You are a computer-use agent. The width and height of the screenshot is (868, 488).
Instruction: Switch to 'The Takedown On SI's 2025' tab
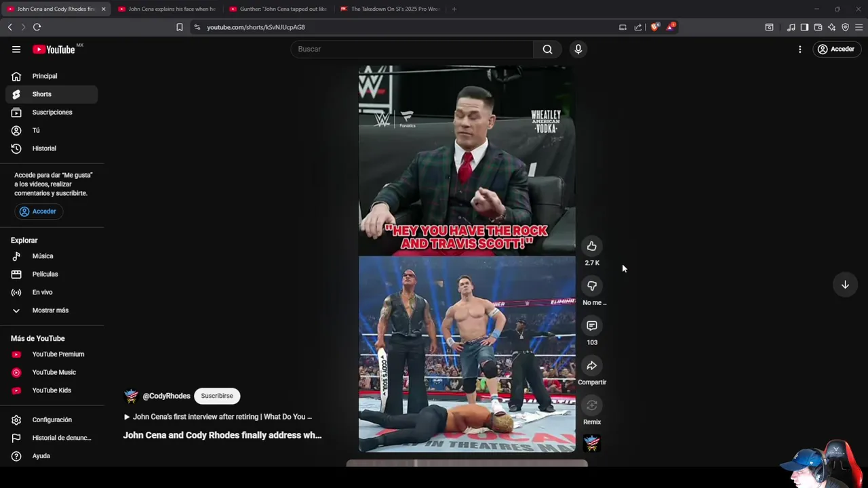(x=390, y=9)
